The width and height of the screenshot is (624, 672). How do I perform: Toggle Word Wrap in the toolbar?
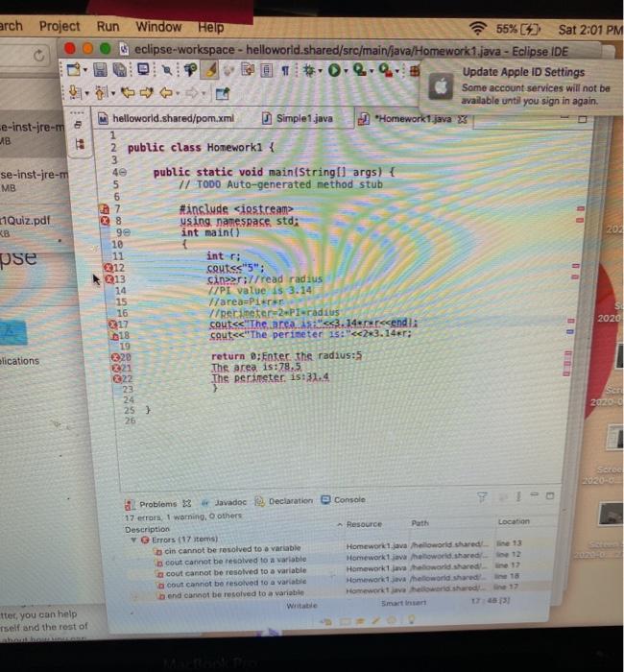point(248,70)
